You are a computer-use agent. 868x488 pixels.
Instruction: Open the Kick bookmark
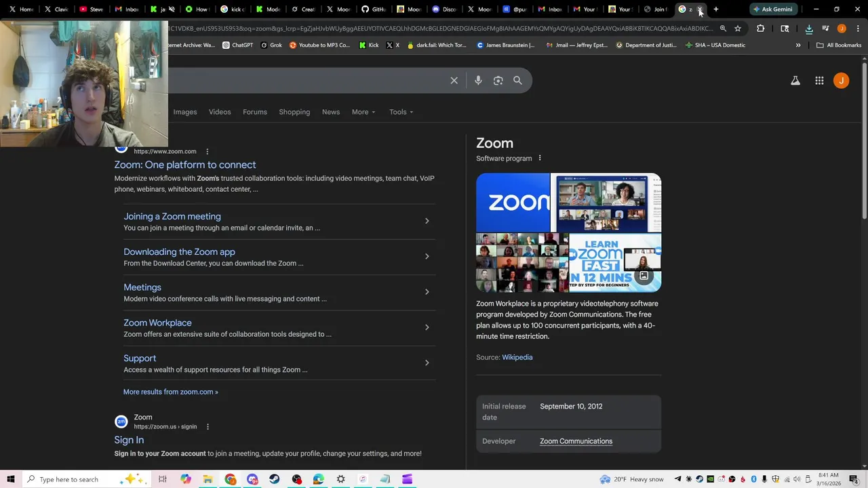tap(369, 45)
